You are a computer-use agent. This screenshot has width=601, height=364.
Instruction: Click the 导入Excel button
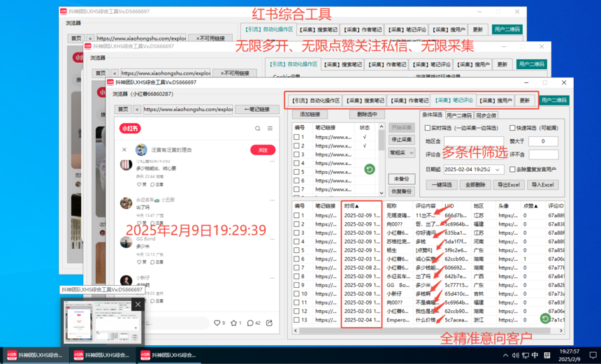pos(543,184)
